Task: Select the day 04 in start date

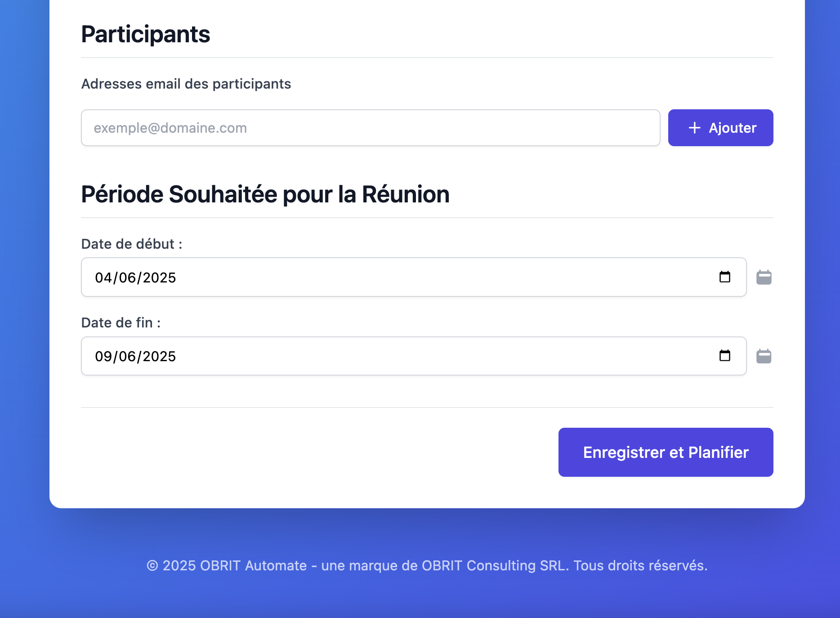Action: click(103, 278)
